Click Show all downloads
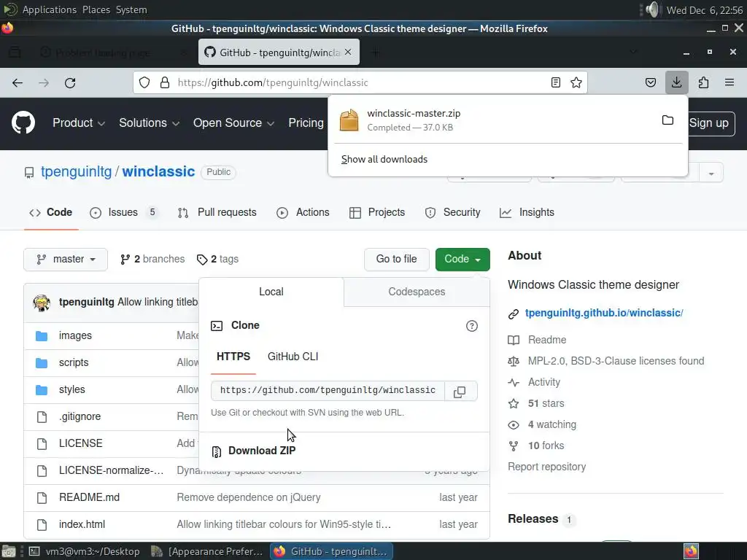 click(x=384, y=160)
